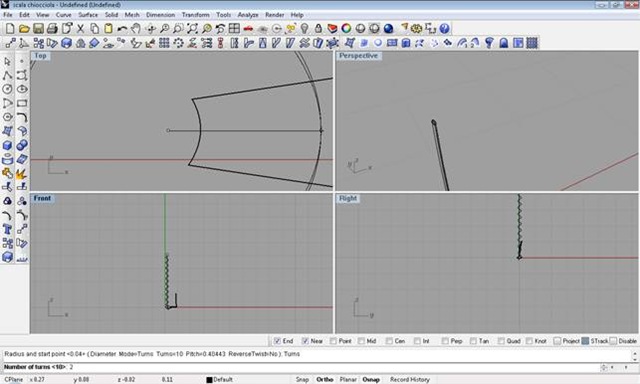Click the Zoom Extents icon
The height and width of the screenshot is (384, 640).
[x=192, y=29]
